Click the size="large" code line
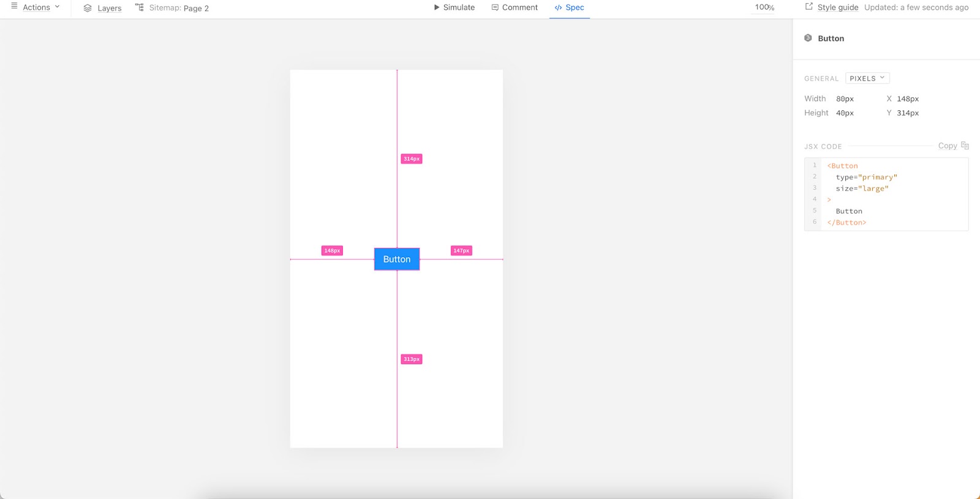 pyautogui.click(x=862, y=189)
